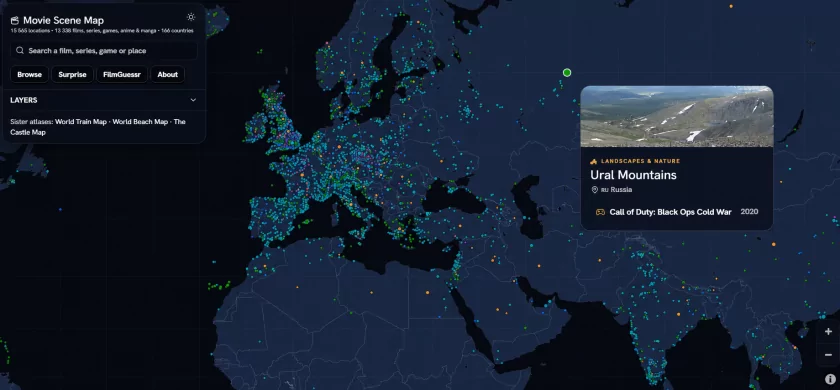The image size is (840, 390).
Task: Zoom in with the plus button
Action: pyautogui.click(x=828, y=332)
